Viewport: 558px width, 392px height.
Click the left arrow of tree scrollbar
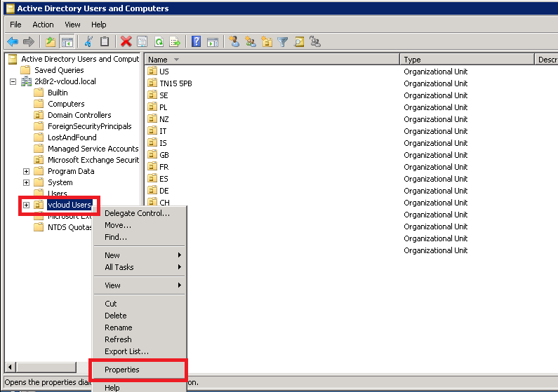tap(10, 367)
